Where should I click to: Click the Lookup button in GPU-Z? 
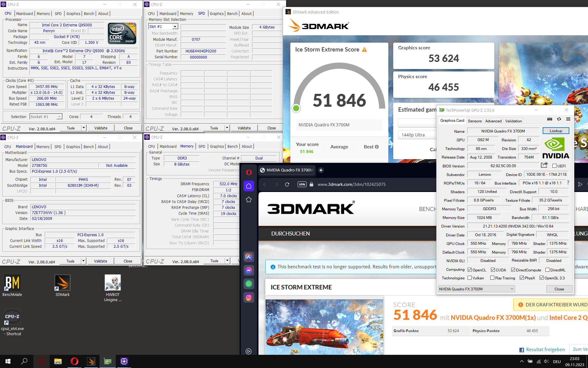pos(556,131)
